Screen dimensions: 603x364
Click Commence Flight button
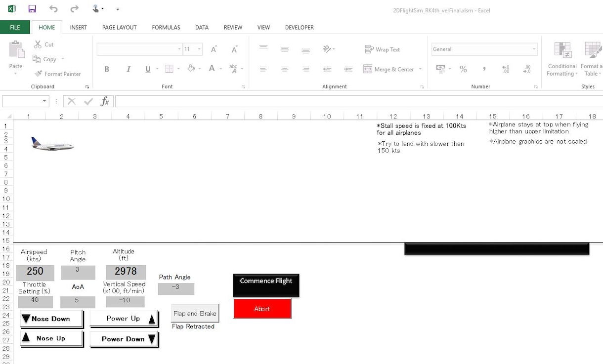pyautogui.click(x=266, y=285)
